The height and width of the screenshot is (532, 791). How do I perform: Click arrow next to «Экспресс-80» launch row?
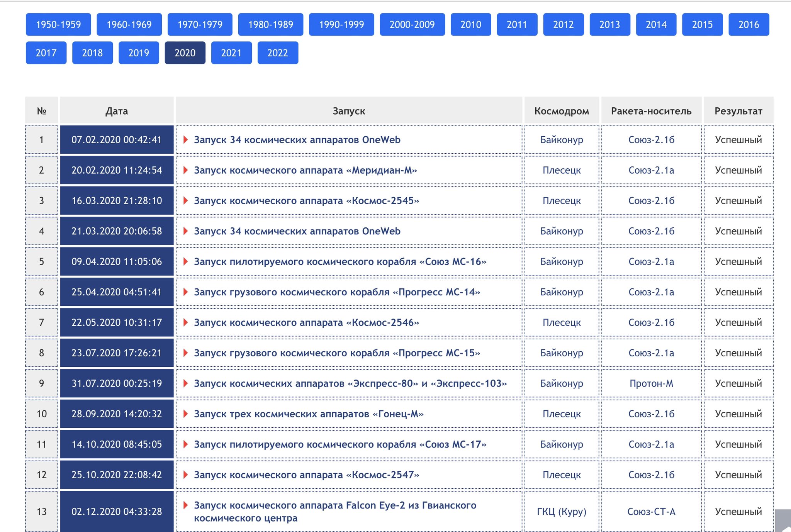coord(185,383)
